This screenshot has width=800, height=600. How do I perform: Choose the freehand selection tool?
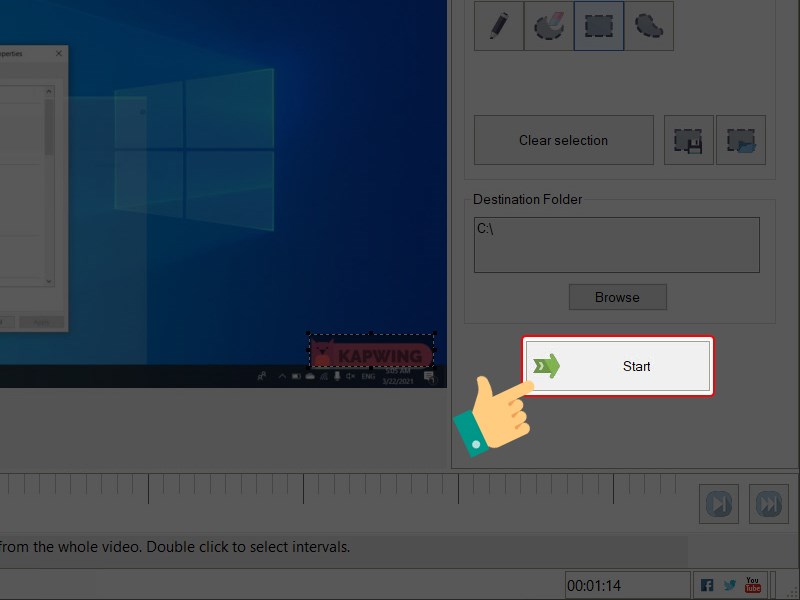coord(648,25)
